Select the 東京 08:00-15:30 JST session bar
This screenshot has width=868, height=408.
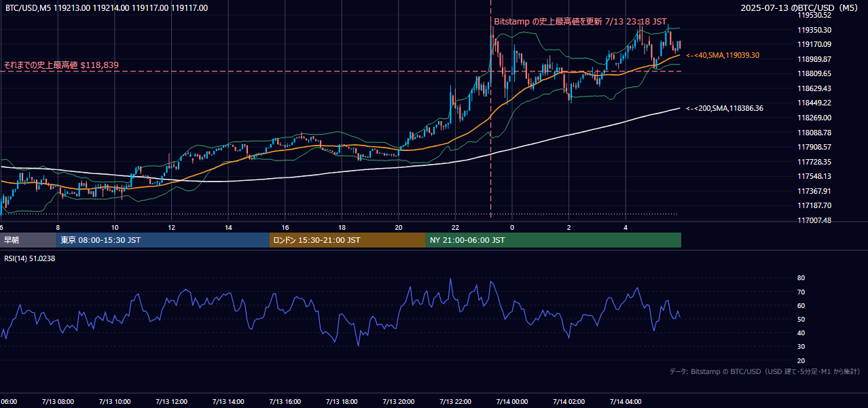(x=163, y=240)
